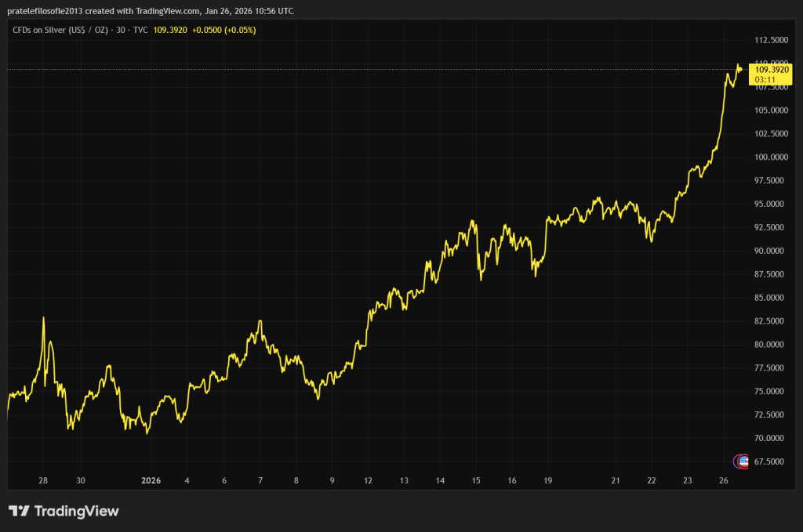Click the 2026 year label on time axis
803x532 pixels.
coord(150,480)
